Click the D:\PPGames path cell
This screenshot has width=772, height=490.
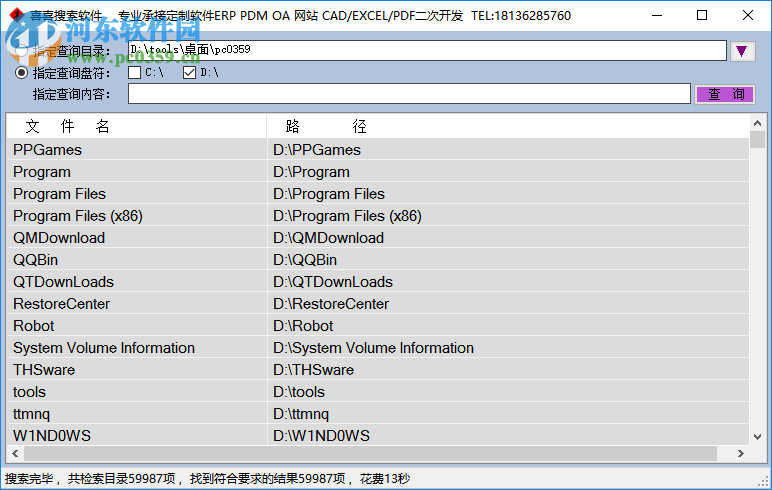click(x=508, y=150)
